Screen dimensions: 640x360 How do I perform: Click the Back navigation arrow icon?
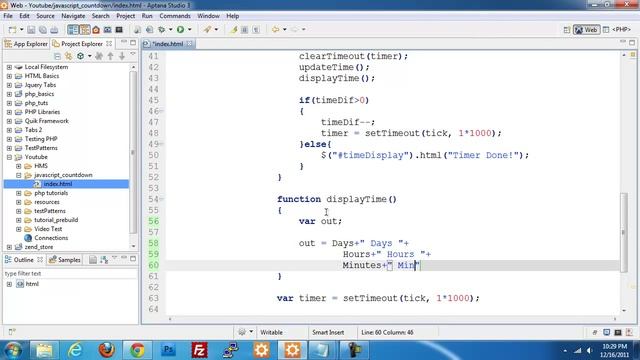(276, 29)
